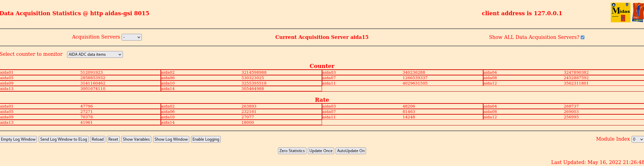
Task: Click the Show Log Window button
Action: click(171, 139)
